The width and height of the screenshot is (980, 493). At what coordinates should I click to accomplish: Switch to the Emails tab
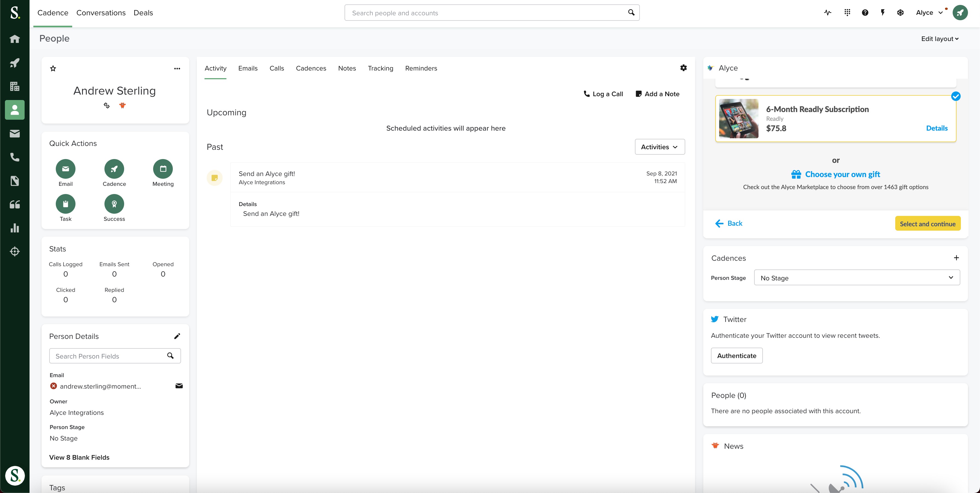(x=248, y=68)
